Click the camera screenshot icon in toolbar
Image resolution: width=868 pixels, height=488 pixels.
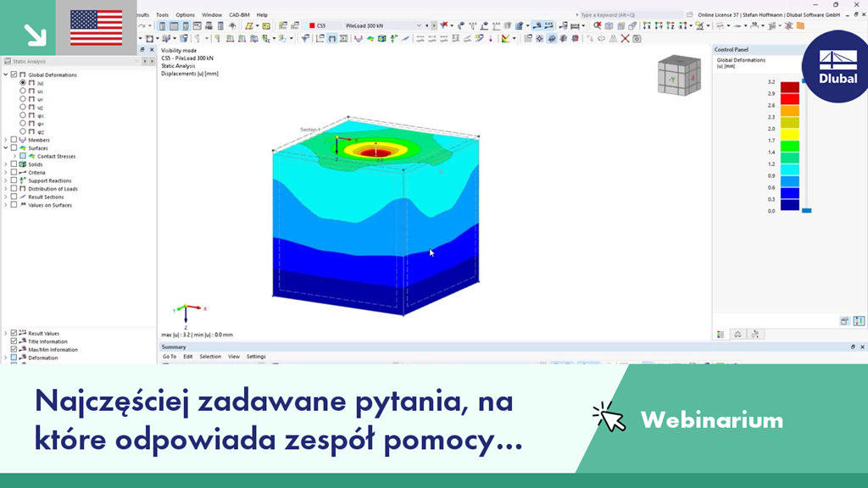(x=637, y=38)
